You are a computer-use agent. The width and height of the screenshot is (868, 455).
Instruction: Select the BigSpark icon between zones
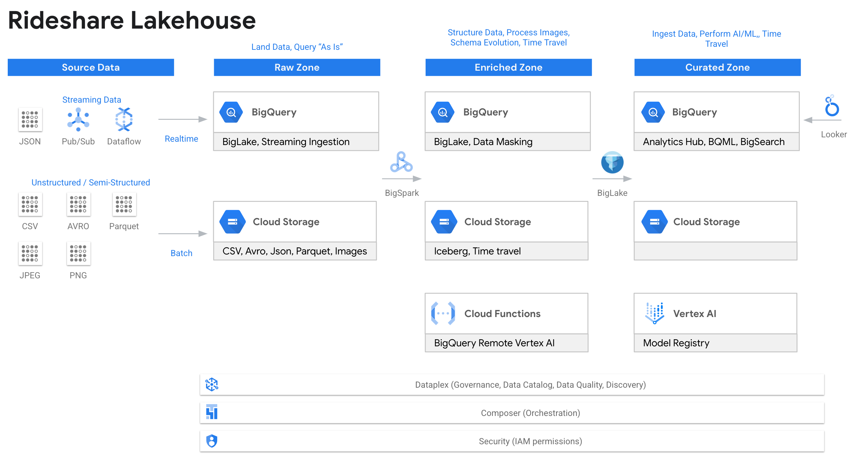[401, 162]
